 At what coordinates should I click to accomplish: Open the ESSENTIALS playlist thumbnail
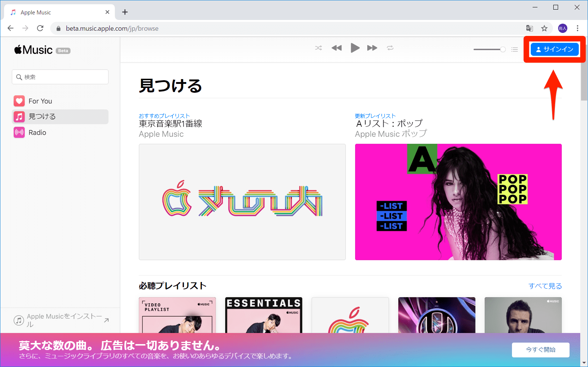pos(264,315)
